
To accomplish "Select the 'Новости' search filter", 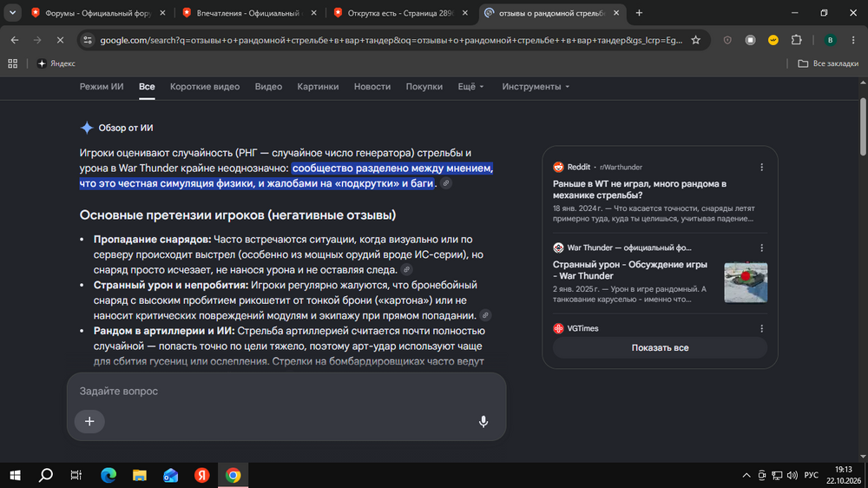I will click(x=372, y=87).
